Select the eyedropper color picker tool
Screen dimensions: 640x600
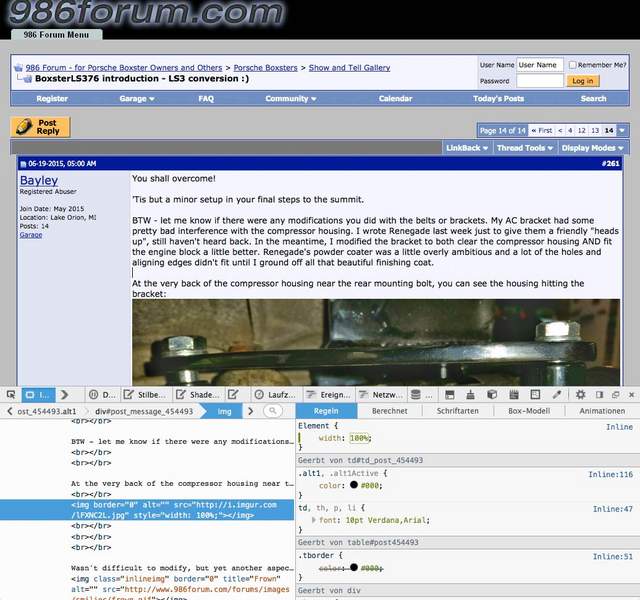tap(556, 395)
